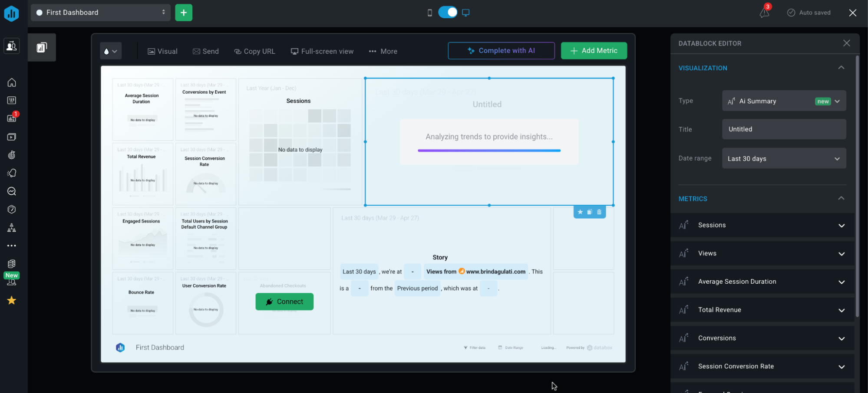Open the hierarchy people sidebar icon
The width and height of the screenshot is (868, 393).
click(x=12, y=228)
